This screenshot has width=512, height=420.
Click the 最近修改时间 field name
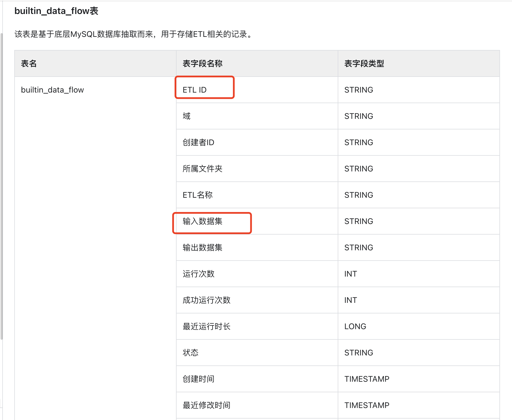pos(206,405)
